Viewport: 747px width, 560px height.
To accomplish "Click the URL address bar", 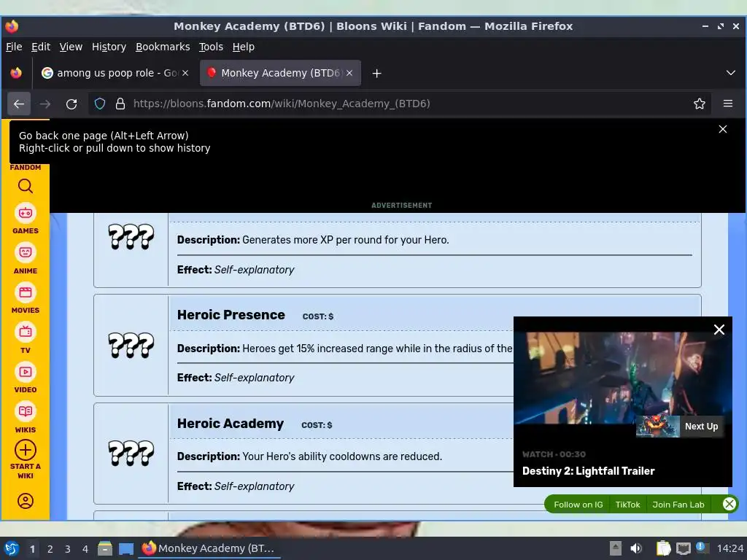I will (x=399, y=104).
